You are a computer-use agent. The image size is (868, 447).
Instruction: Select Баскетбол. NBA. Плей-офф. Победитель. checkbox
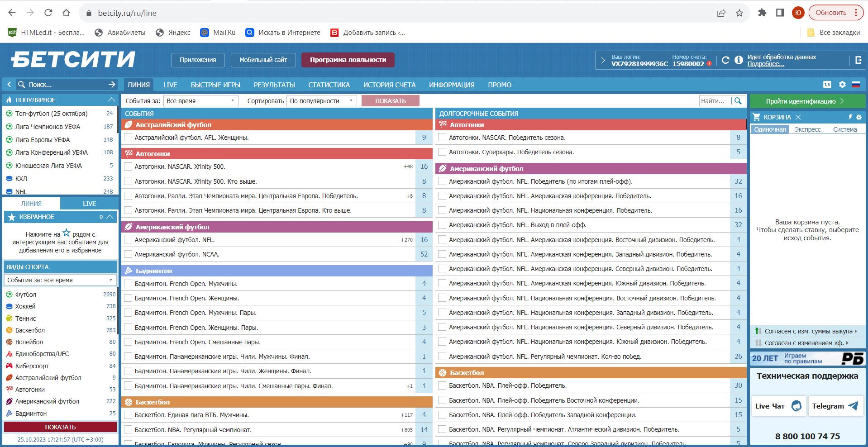(442, 385)
